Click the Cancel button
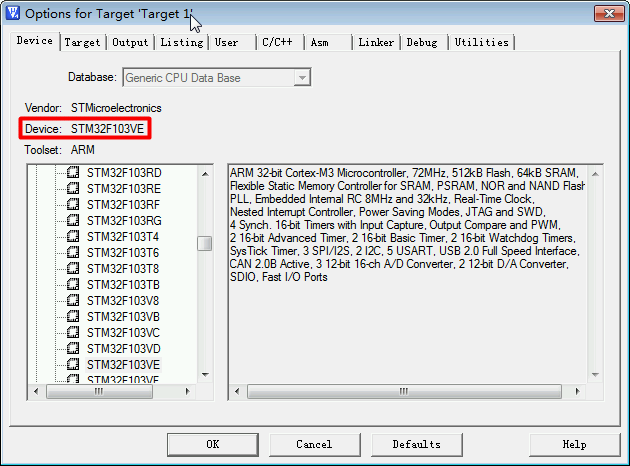The image size is (630, 466). coord(315,444)
